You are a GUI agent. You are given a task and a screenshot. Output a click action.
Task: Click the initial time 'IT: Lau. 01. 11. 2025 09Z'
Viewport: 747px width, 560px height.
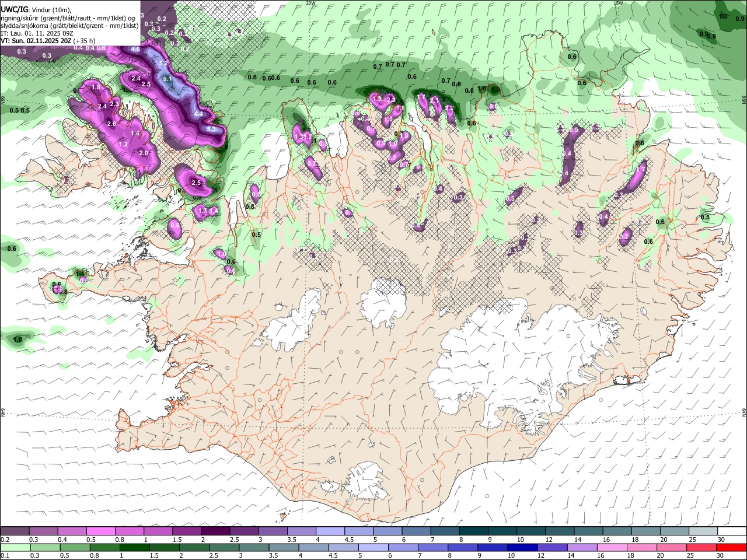37,33
